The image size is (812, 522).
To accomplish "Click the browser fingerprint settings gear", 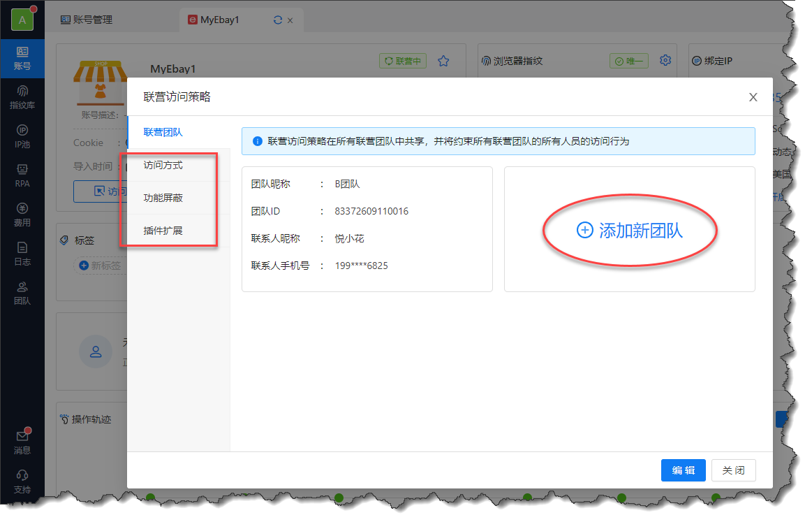I will (x=665, y=60).
